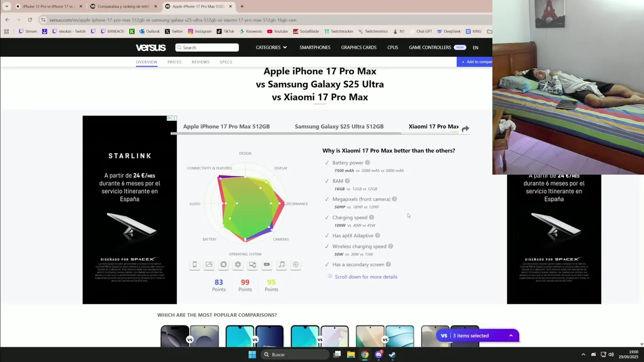Click the plus icon after the music note
The width and height of the screenshot is (644, 362).
point(296,264)
